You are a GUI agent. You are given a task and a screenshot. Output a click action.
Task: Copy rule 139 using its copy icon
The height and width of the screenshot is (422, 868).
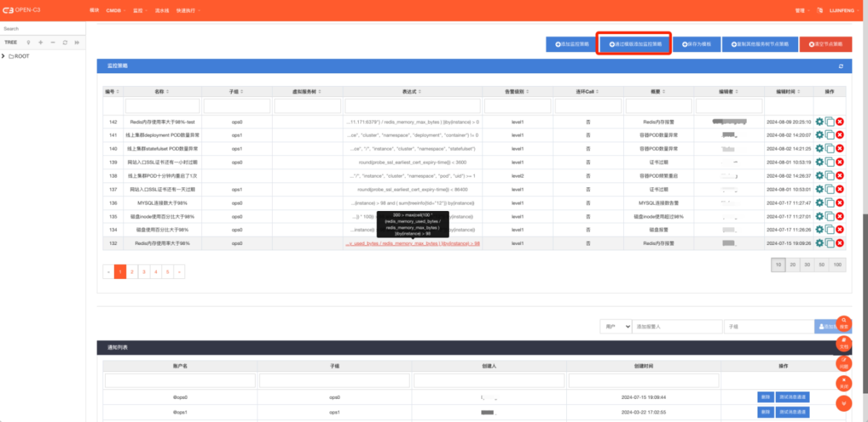[829, 162]
